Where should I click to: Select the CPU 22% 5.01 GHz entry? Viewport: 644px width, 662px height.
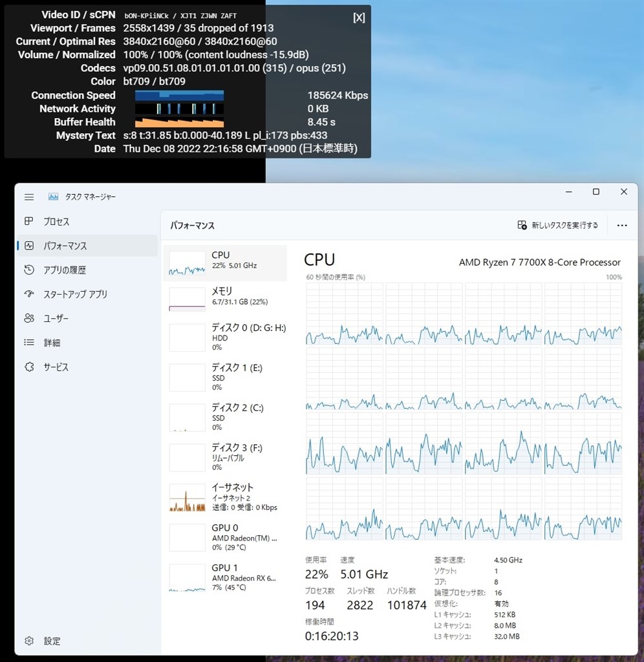pos(225,263)
